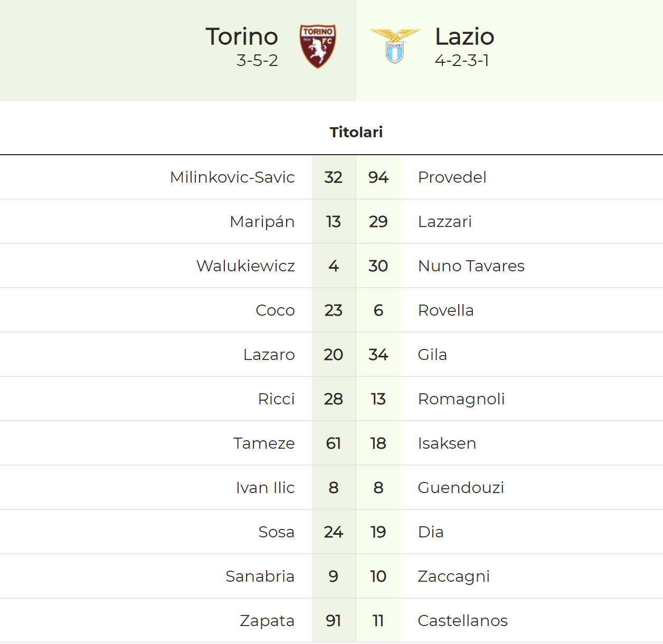Open the Lazio team name link
The height and width of the screenshot is (644, 663).
tap(465, 36)
